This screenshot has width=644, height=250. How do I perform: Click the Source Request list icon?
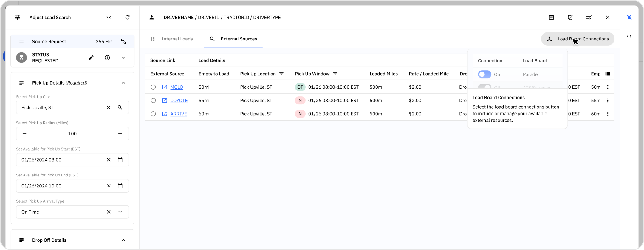[x=21, y=42]
